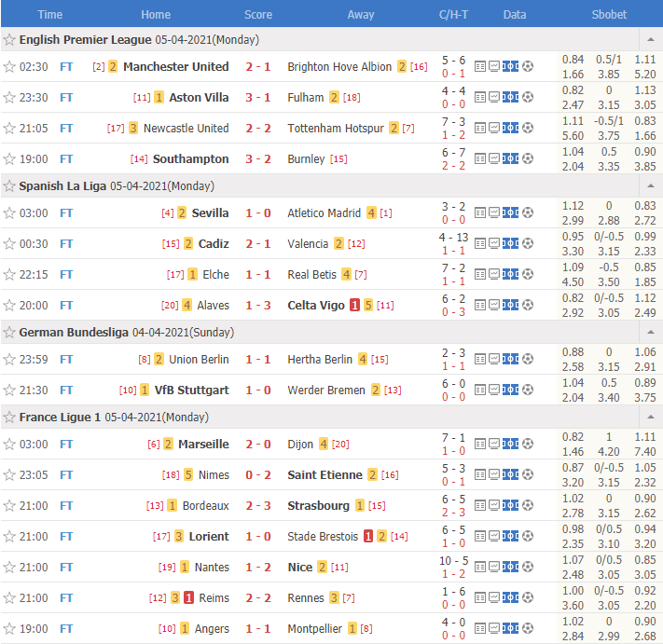The width and height of the screenshot is (663, 644).
Task: Open analysis table icon for Manchester United row
Action: (x=480, y=66)
